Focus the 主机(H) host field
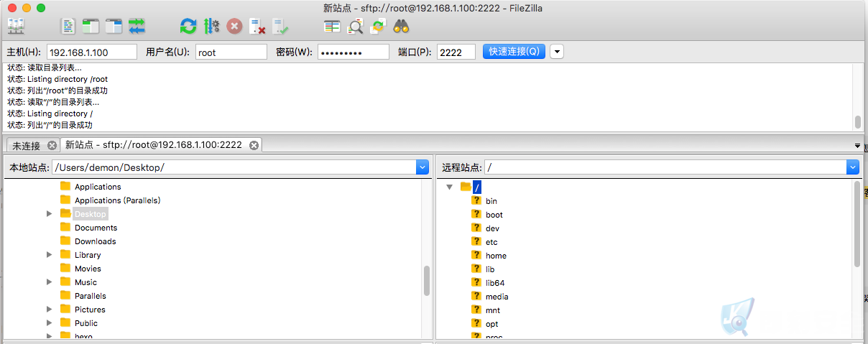 [92, 52]
